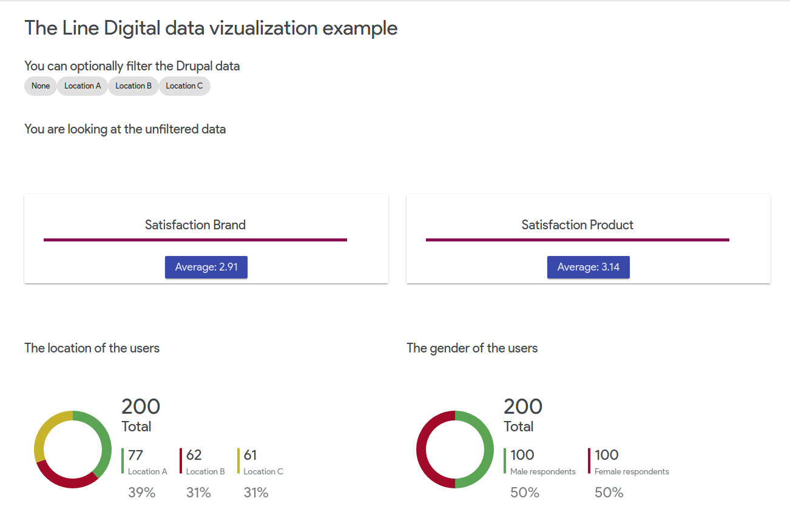Viewport: 790px width, 532px height.
Task: Select the Location A legend entry
Action: 147,462
